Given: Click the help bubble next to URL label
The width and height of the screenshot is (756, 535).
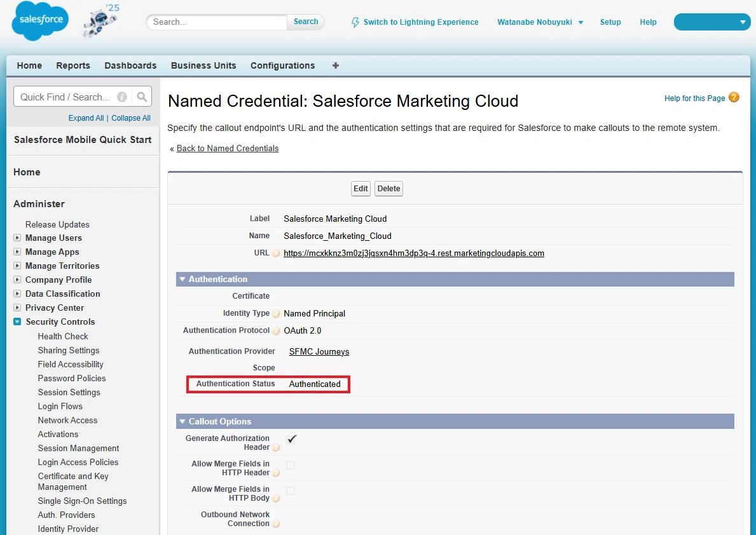Looking at the screenshot, I should [x=276, y=253].
